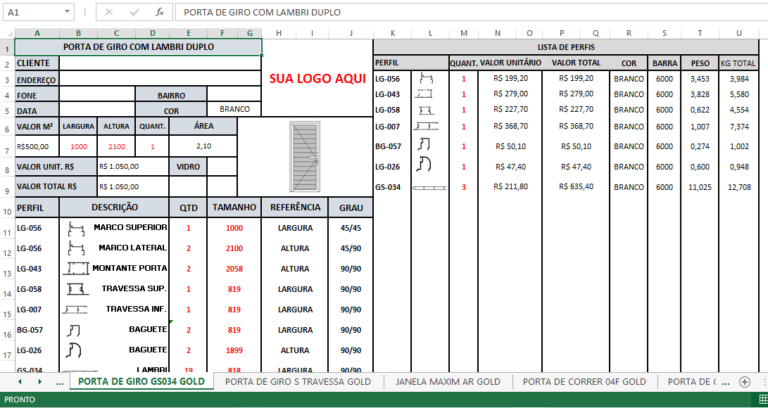Click the R$ 368,70 valor unitário cell
This screenshot has width=768, height=408.
point(510,126)
